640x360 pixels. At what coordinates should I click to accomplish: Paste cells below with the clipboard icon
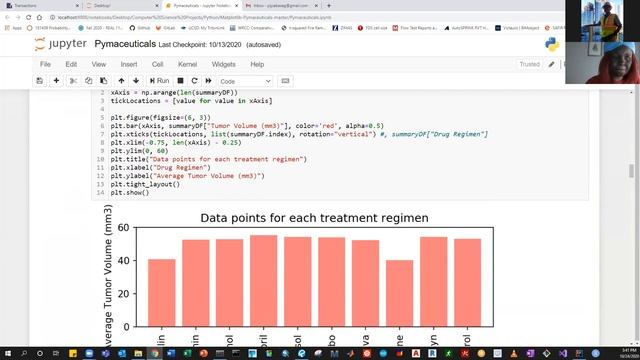104,81
